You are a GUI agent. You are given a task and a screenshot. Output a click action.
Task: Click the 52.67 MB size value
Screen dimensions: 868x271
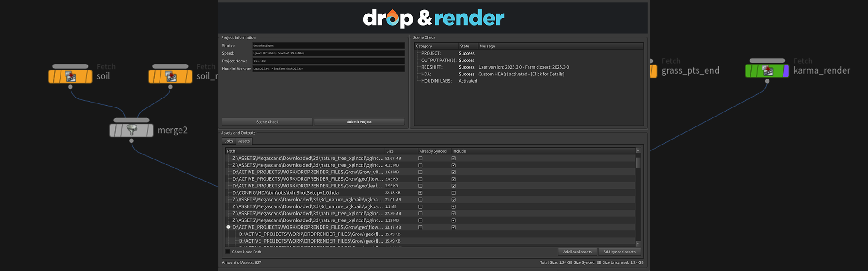[393, 159]
